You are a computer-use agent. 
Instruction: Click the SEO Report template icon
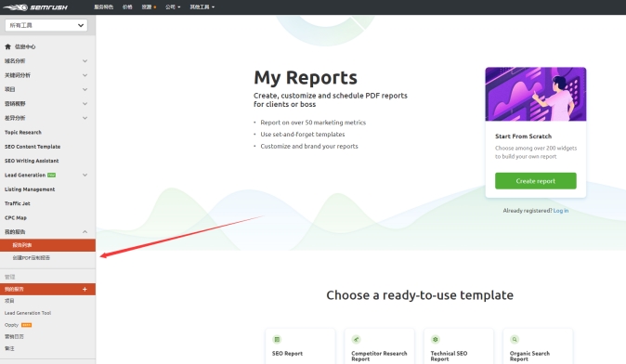[277, 340]
